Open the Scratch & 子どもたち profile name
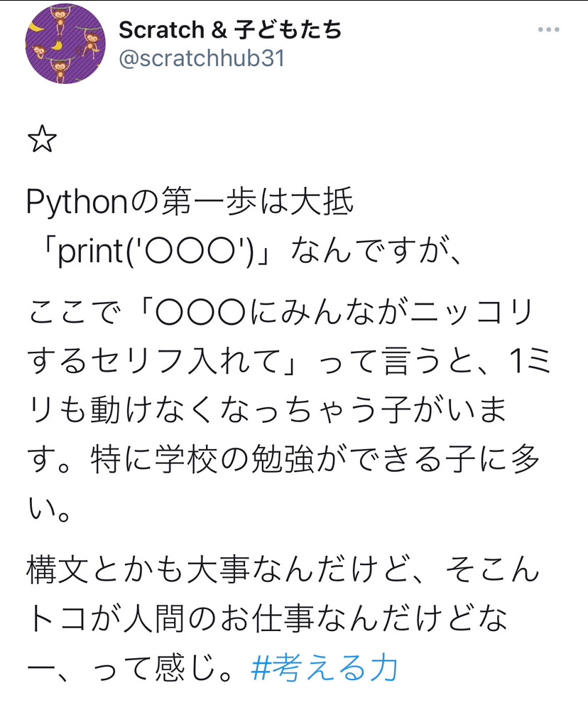Viewport: 588px width, 710px height. [230, 30]
